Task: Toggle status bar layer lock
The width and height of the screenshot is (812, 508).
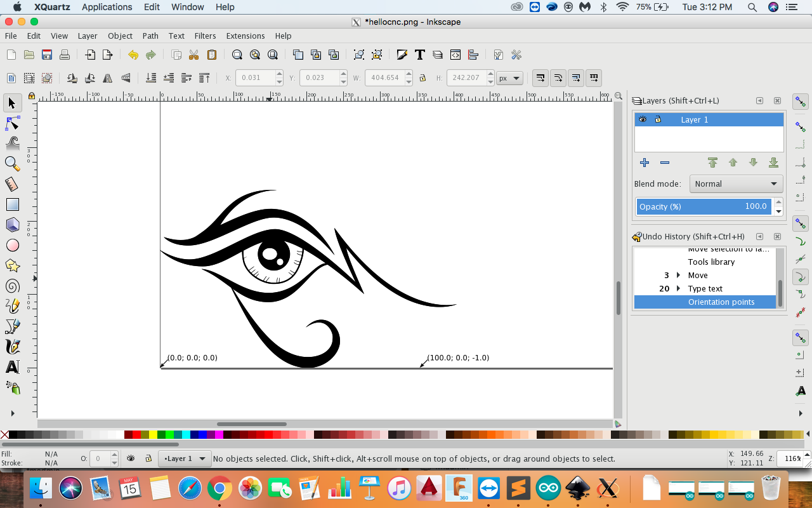Action: point(148,458)
